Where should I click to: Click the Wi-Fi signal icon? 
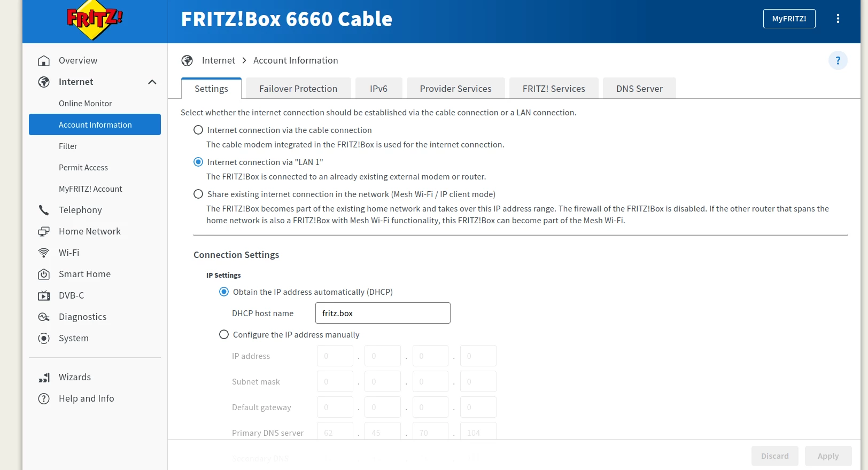(44, 253)
